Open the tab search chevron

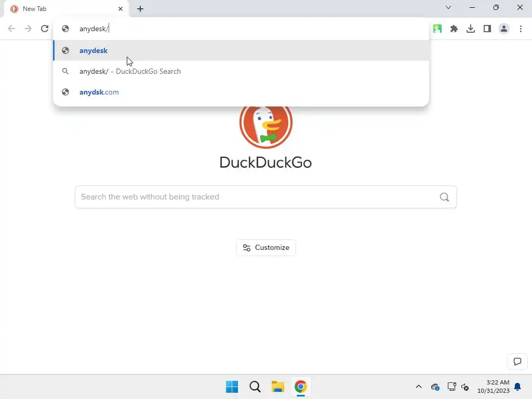(448, 7)
